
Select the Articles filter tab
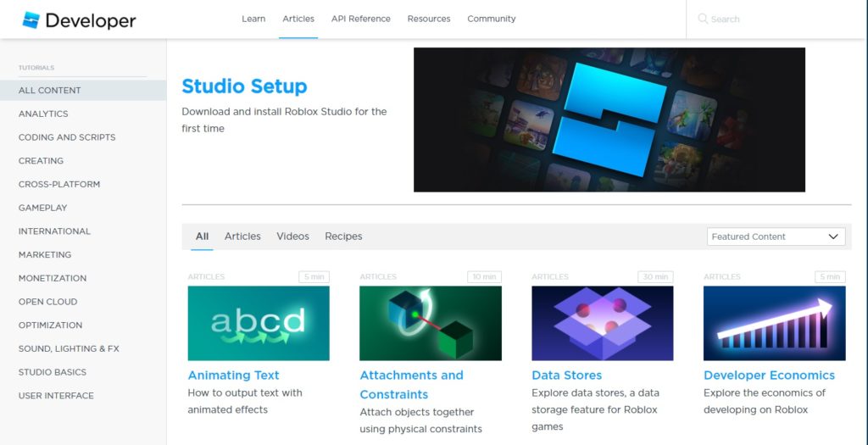(x=242, y=236)
